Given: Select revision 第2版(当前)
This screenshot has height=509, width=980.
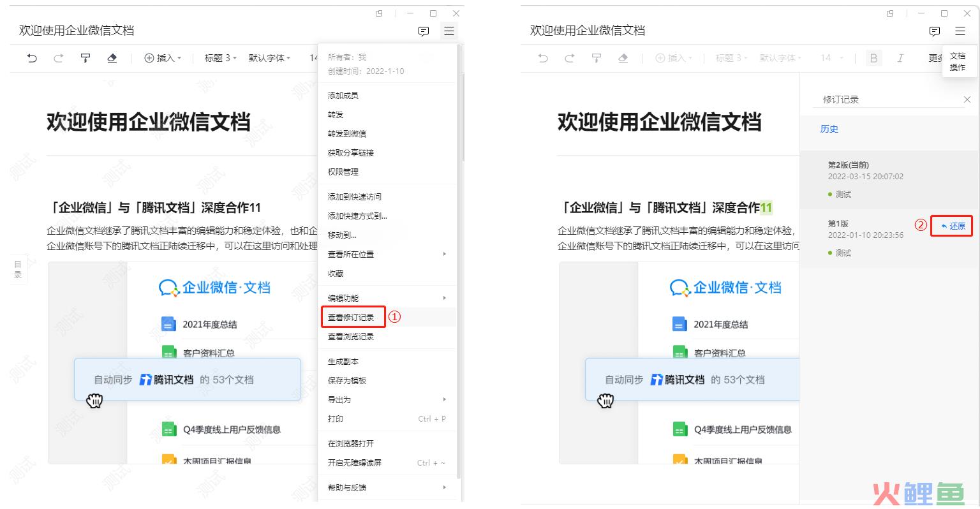Looking at the screenshot, I should [x=889, y=180].
